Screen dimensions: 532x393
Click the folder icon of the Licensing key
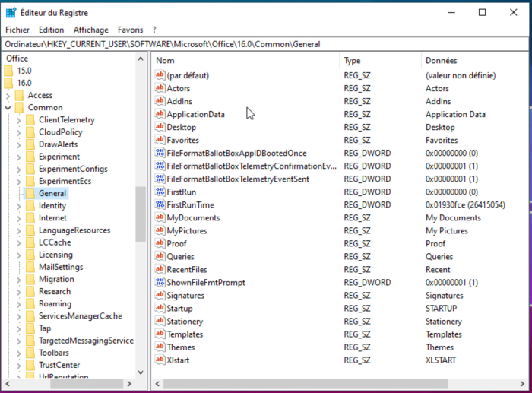[30, 255]
